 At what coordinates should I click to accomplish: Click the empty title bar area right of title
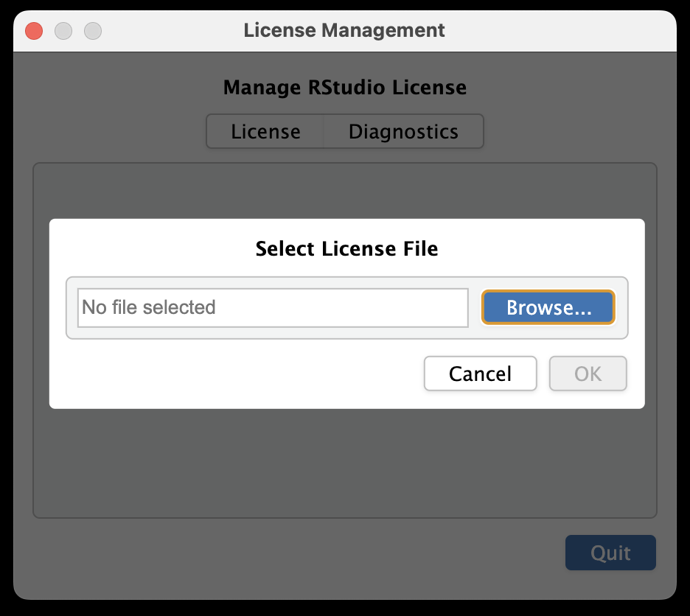559,31
